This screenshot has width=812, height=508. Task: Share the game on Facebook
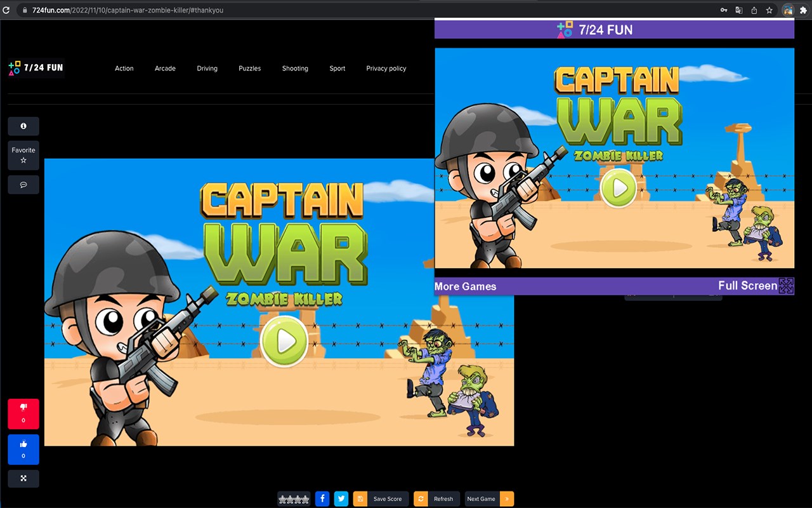(x=322, y=499)
